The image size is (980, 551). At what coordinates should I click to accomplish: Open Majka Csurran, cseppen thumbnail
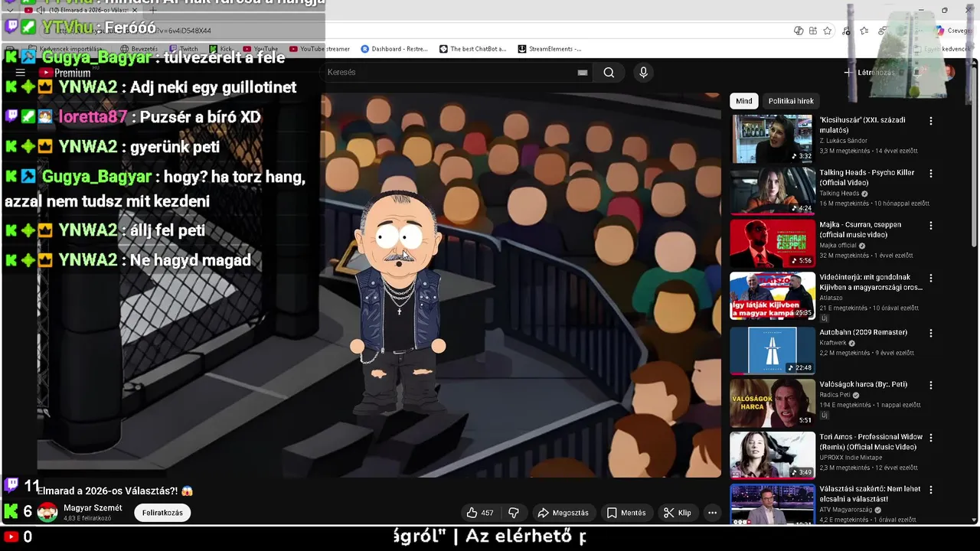[772, 243]
